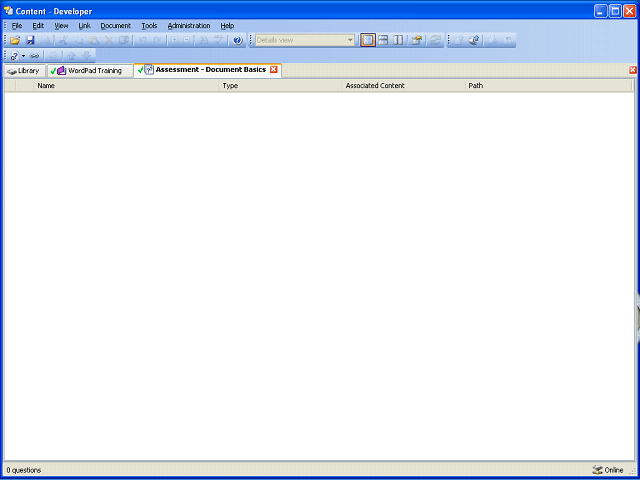Click the grayed Print icon
The width and height of the screenshot is (640, 480).
(x=47, y=40)
